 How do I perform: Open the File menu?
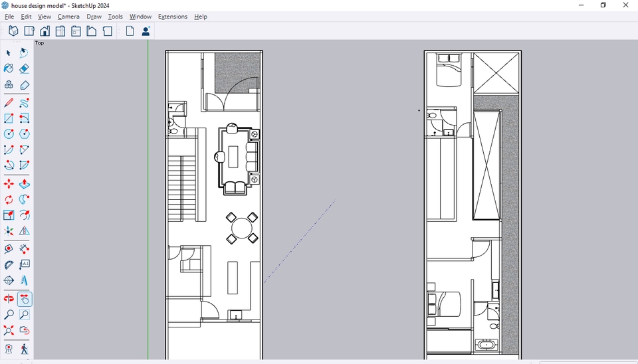point(9,17)
